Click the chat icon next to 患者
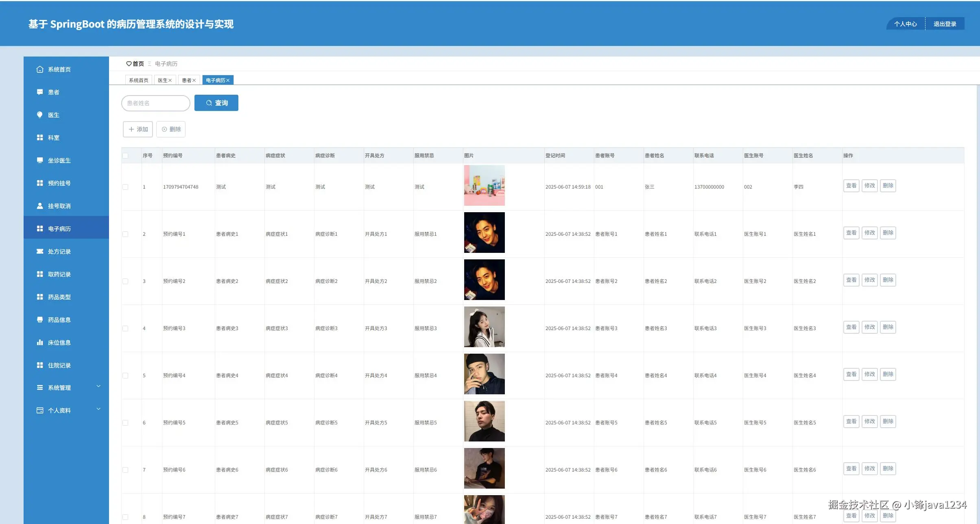The height and width of the screenshot is (524, 980). [39, 92]
